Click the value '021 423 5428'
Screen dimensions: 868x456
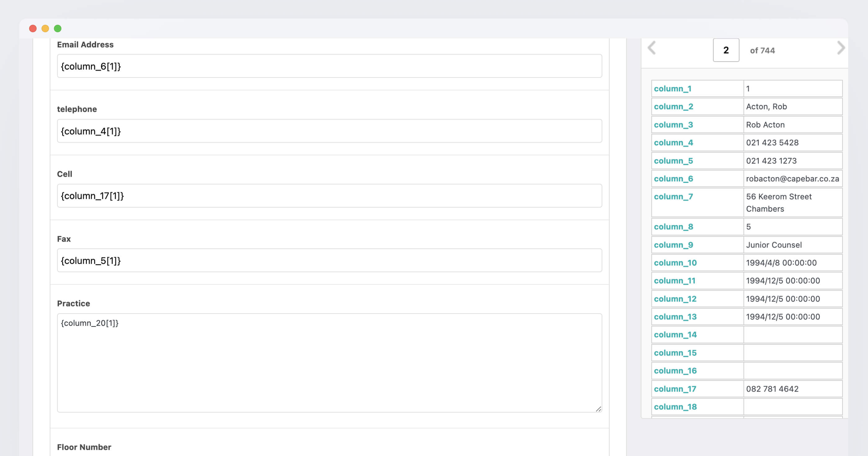coord(772,142)
